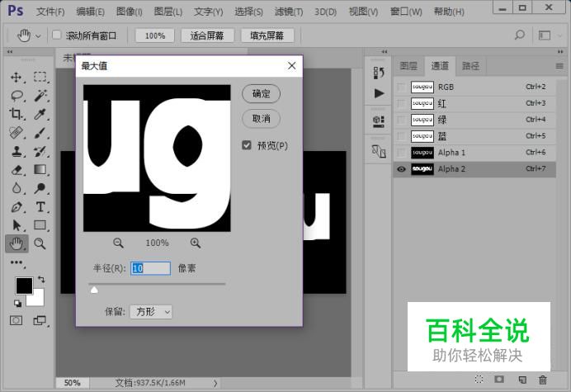
Task: Click the 确定 button
Action: 261,93
